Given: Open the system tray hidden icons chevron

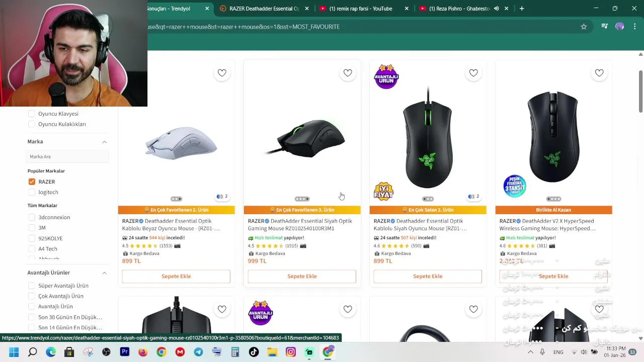Looking at the screenshot, I should tap(530, 352).
